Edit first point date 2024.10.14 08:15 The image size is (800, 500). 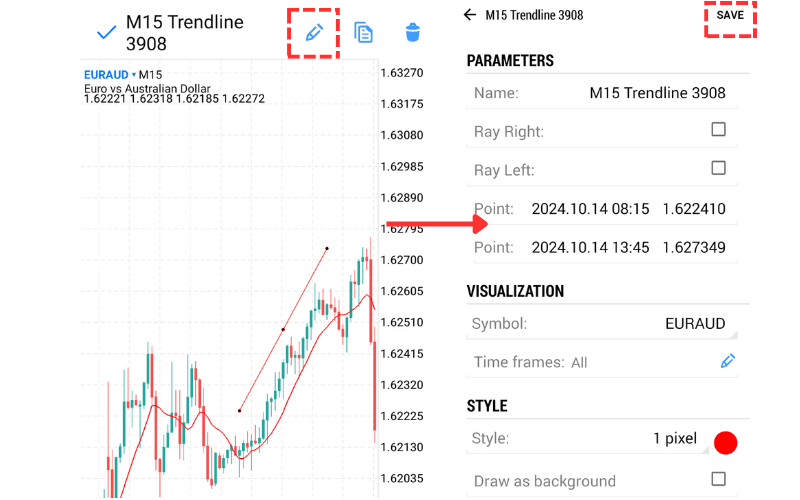590,209
